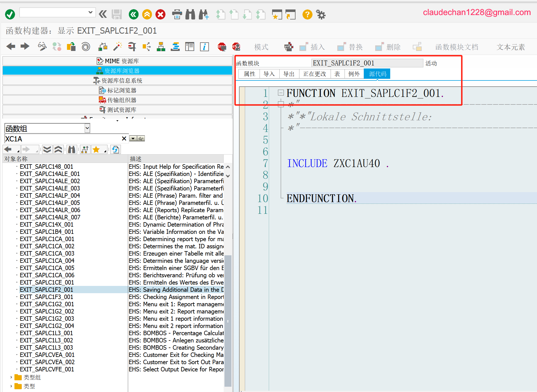
Task: Click the red Cancel X icon
Action: click(160, 14)
